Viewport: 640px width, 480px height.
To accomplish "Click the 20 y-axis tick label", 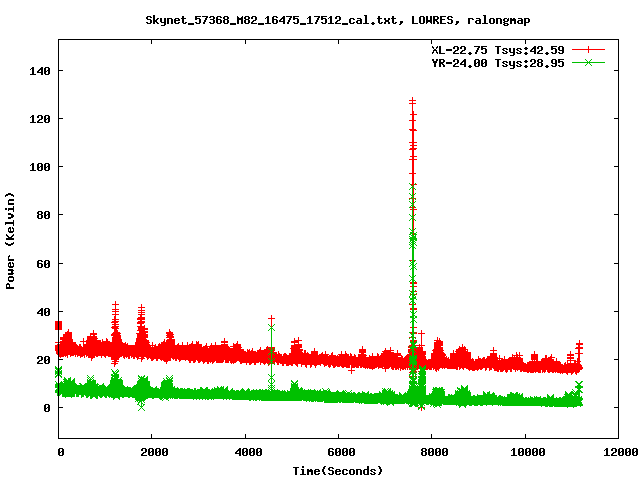I will [x=43, y=360].
